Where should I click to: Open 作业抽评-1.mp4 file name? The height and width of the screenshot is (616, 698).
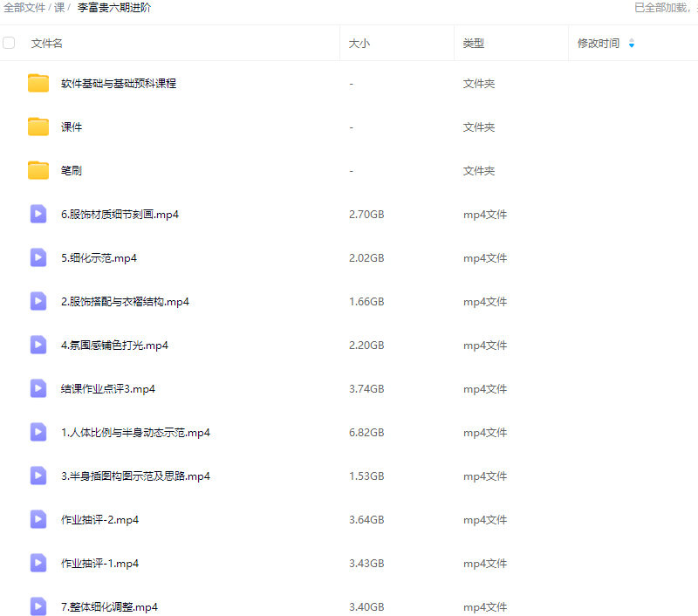click(99, 564)
